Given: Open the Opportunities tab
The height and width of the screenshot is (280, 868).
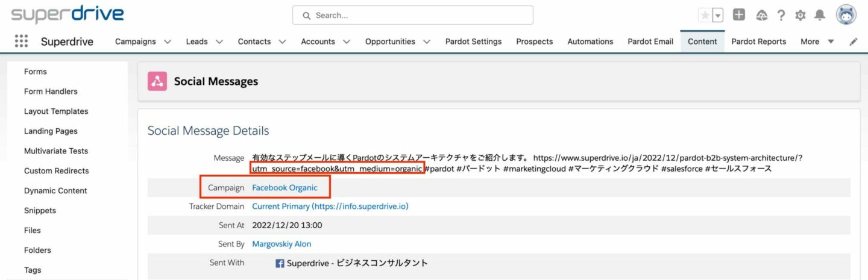Looking at the screenshot, I should 390,42.
